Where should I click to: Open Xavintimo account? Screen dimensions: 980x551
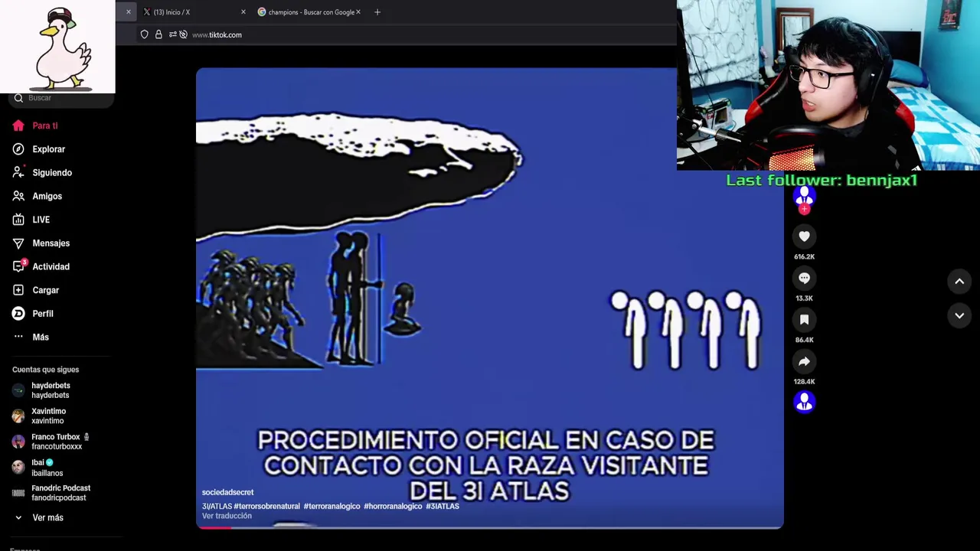(x=48, y=416)
